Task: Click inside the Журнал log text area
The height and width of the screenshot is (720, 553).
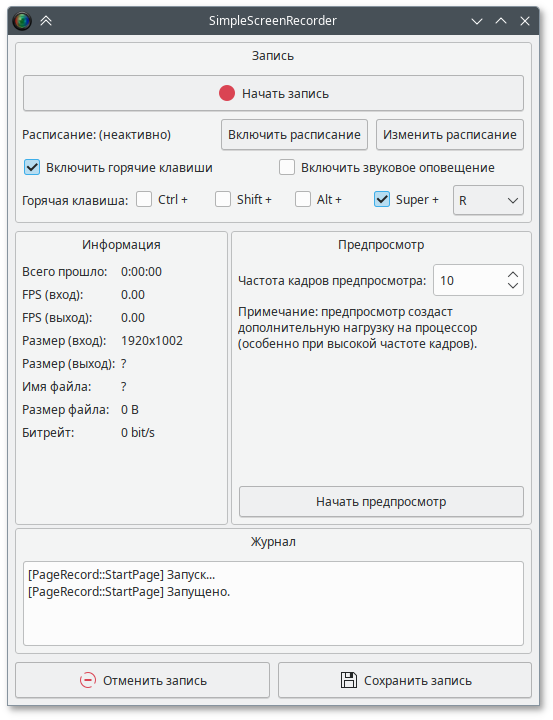Action: pos(273,603)
